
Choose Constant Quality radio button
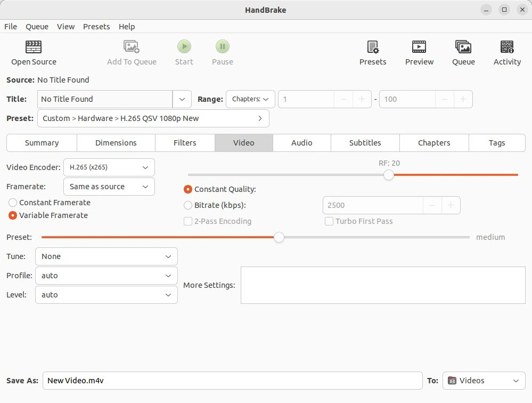[187, 189]
